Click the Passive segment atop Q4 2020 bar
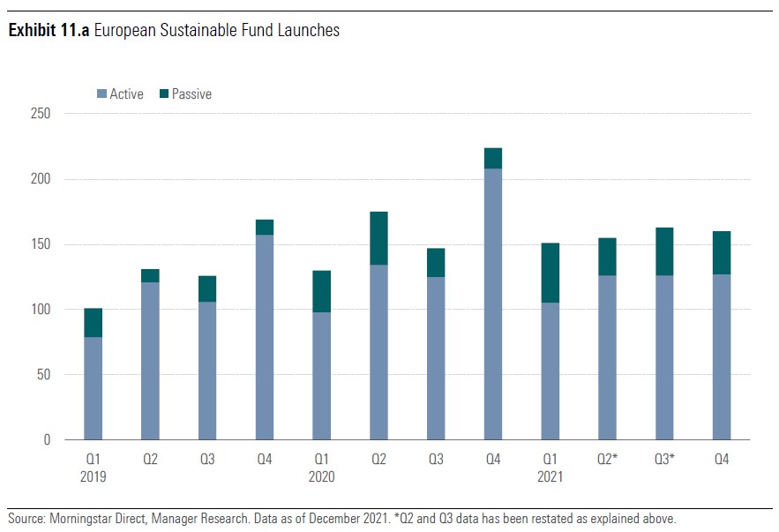This screenshot has width=779, height=532. (493, 159)
